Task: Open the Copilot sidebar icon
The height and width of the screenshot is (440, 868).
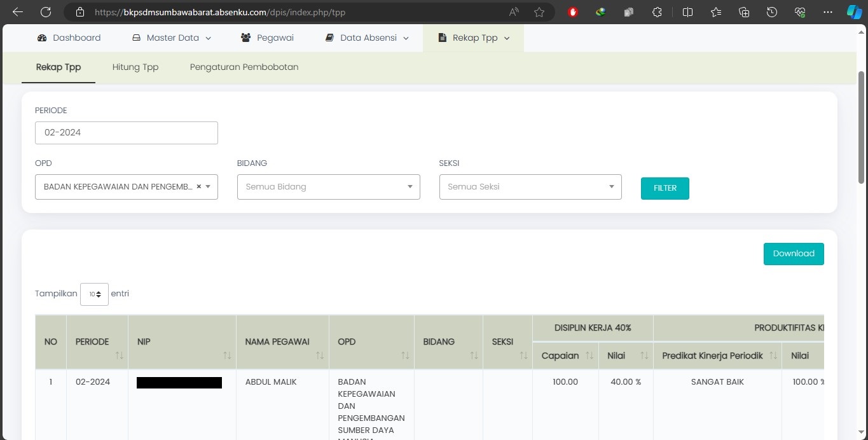Action: [x=854, y=12]
